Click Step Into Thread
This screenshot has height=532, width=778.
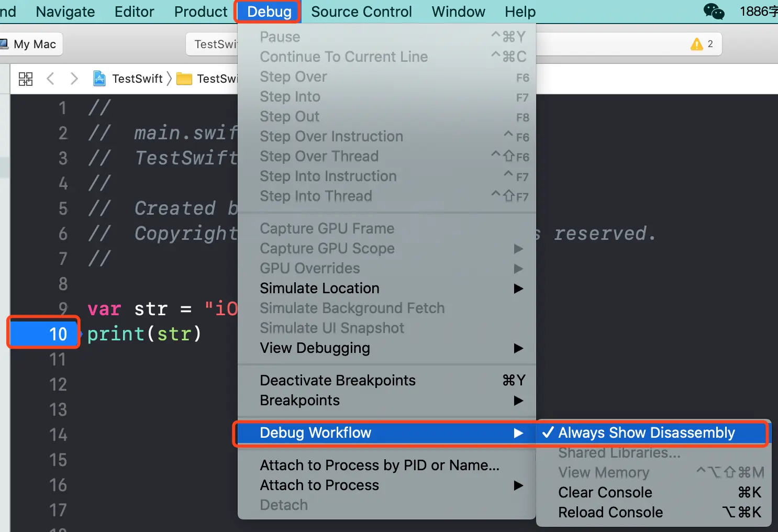click(386, 196)
